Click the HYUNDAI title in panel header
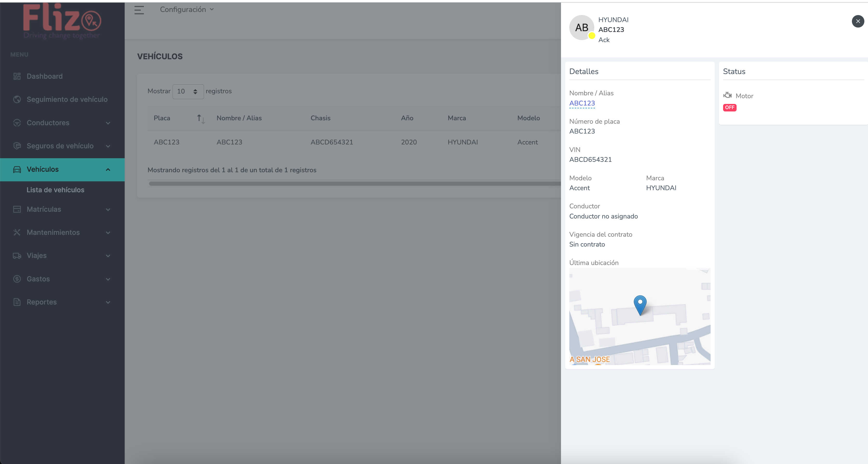The image size is (868, 464). [x=613, y=19]
